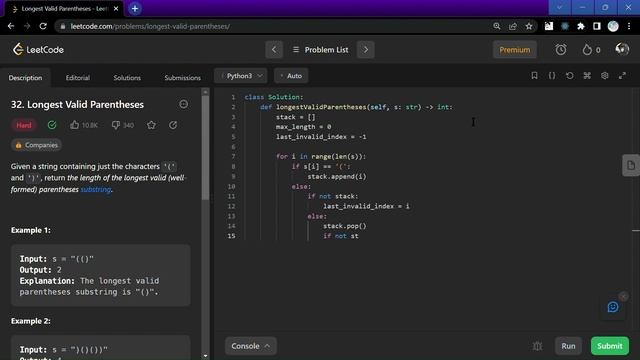The image size is (640, 360).
Task: Click the description scrollbar down arrow
Action: coord(205,356)
